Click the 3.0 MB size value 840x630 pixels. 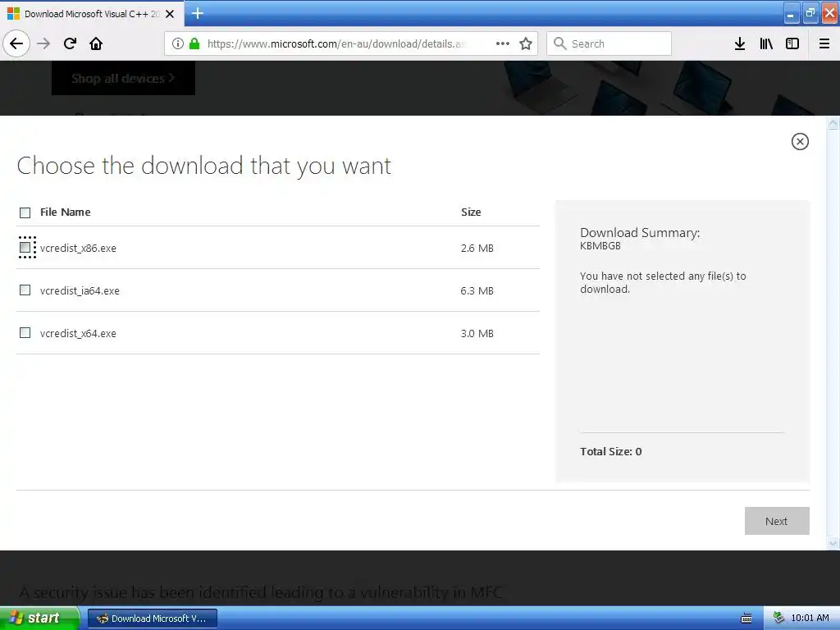477,333
